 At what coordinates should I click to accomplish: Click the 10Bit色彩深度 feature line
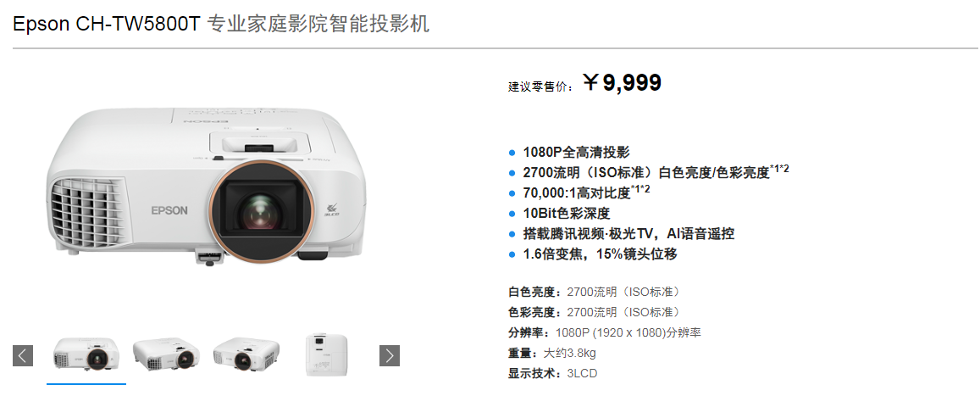tap(567, 214)
